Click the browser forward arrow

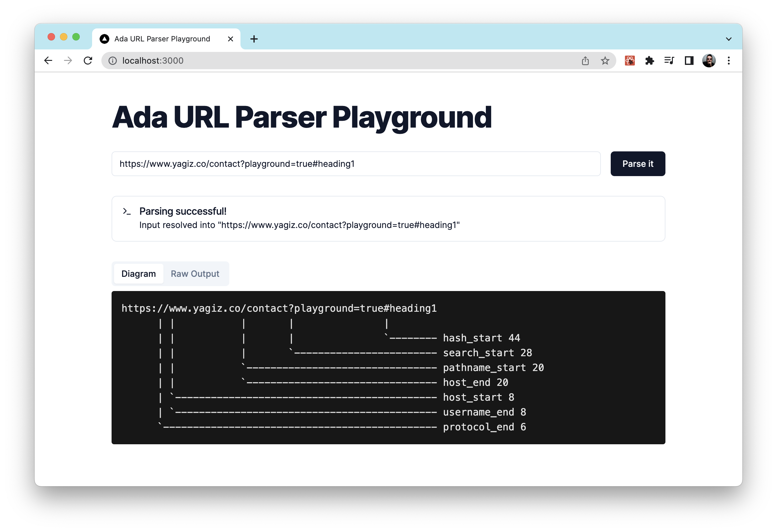coord(68,61)
